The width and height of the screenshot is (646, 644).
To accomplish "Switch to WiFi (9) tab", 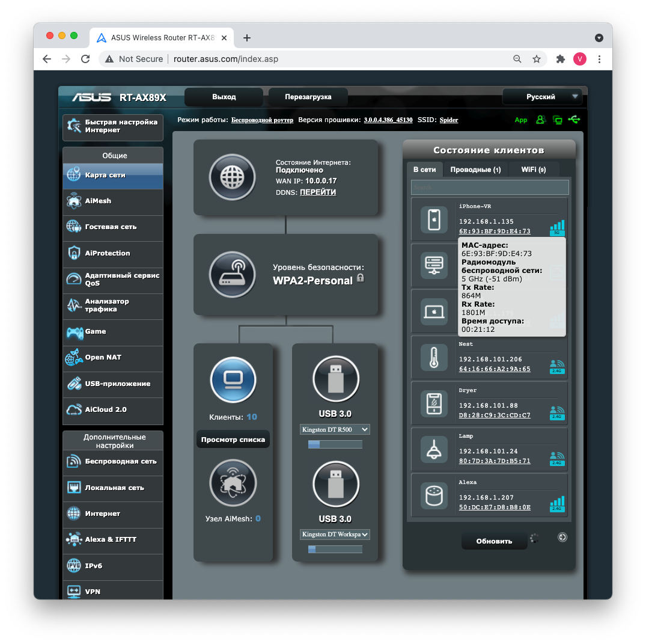I will click(x=534, y=170).
